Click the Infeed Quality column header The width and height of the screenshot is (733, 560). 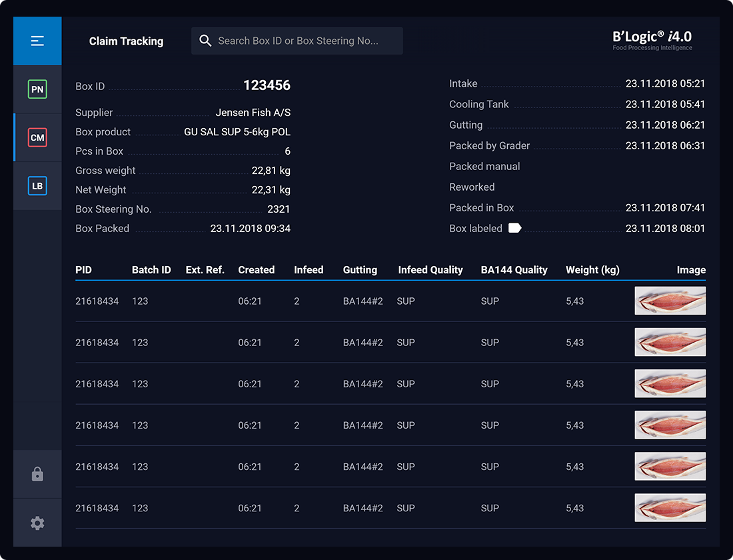click(x=430, y=270)
